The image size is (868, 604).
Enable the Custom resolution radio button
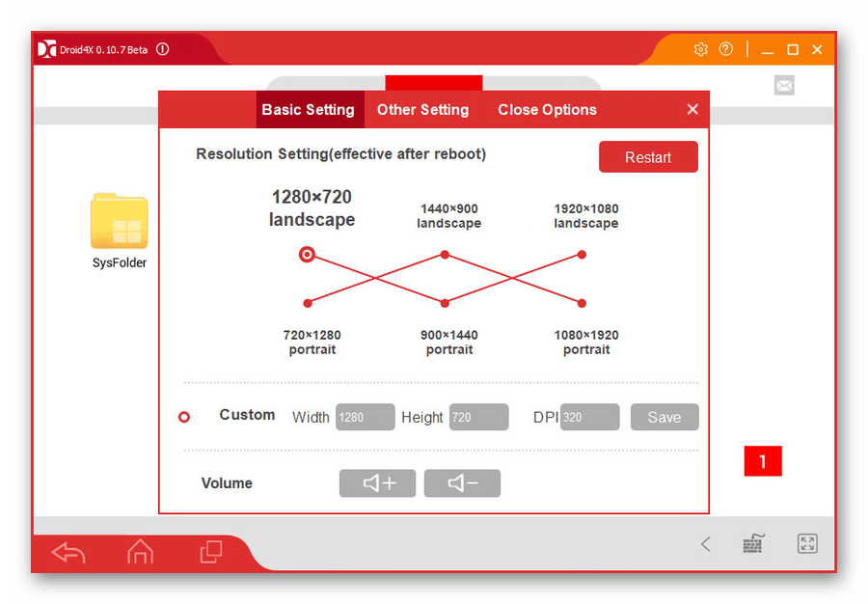(184, 417)
